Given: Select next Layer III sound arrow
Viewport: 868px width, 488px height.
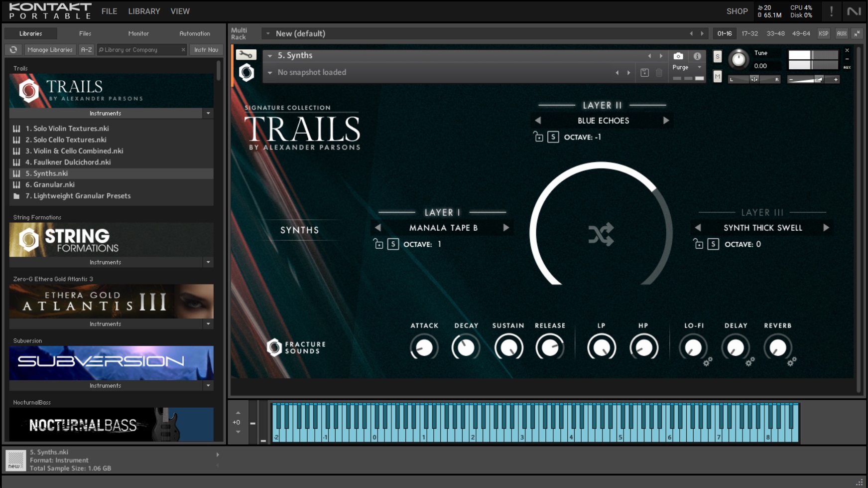Looking at the screenshot, I should (826, 228).
